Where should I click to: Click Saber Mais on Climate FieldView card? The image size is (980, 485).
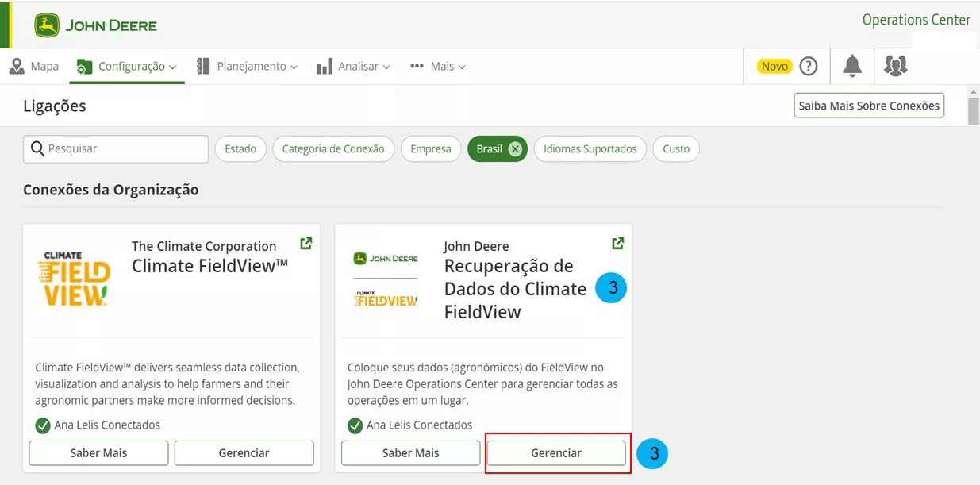(x=98, y=452)
